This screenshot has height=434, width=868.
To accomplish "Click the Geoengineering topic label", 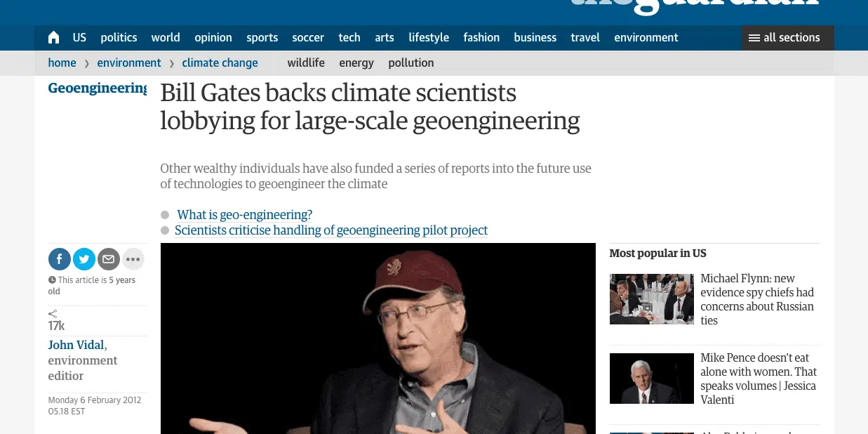I will point(97,88).
